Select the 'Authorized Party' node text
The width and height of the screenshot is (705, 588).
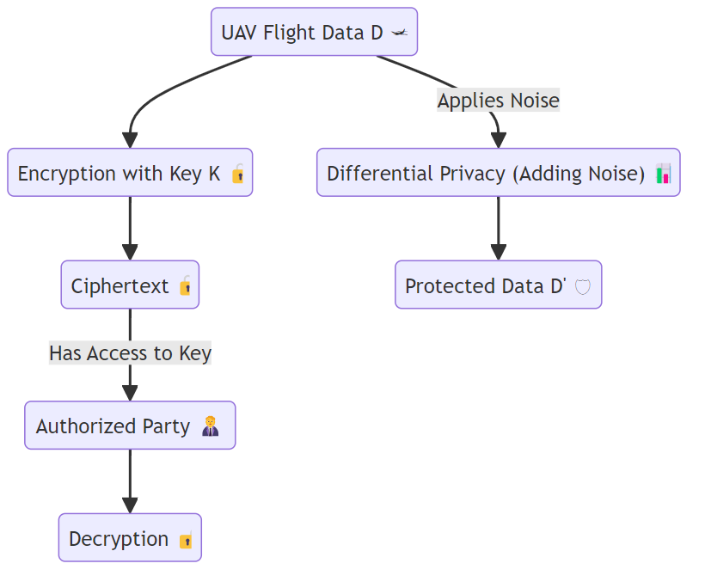click(x=113, y=426)
